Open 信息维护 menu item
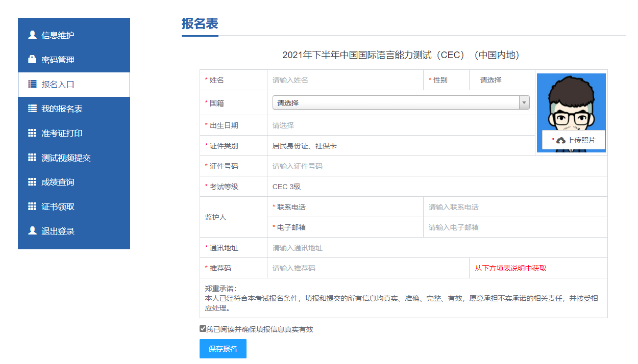638x364 pixels. point(74,35)
